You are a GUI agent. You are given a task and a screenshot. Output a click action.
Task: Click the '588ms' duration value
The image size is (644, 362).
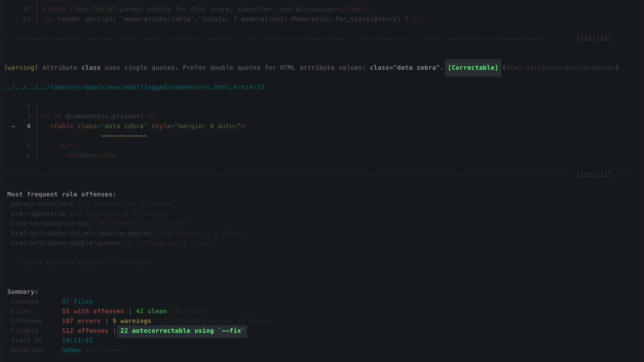(x=71, y=350)
